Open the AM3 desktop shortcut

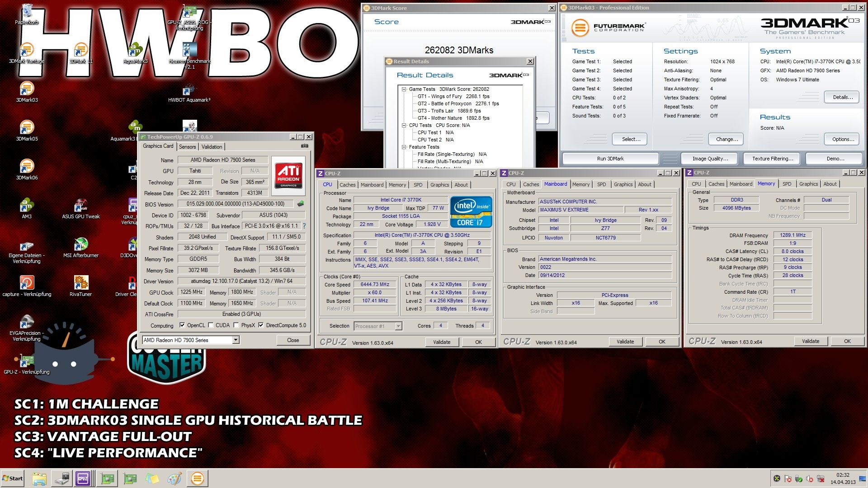click(27, 209)
